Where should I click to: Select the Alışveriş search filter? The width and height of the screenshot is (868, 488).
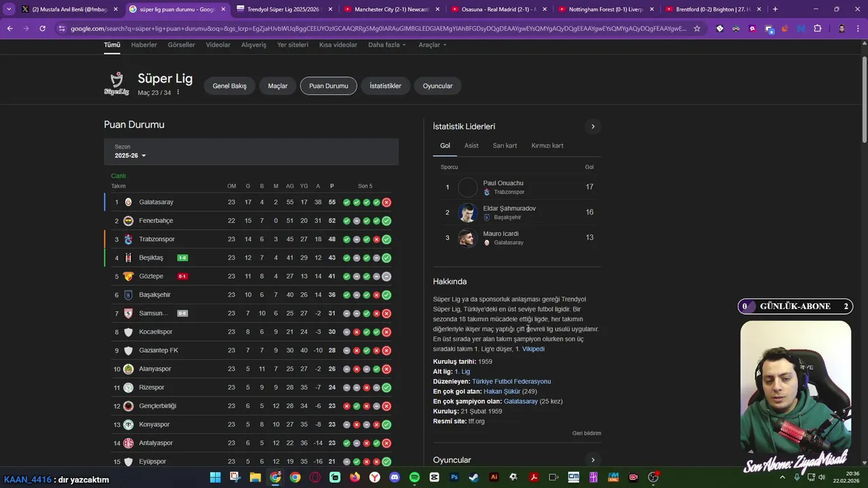(x=254, y=45)
